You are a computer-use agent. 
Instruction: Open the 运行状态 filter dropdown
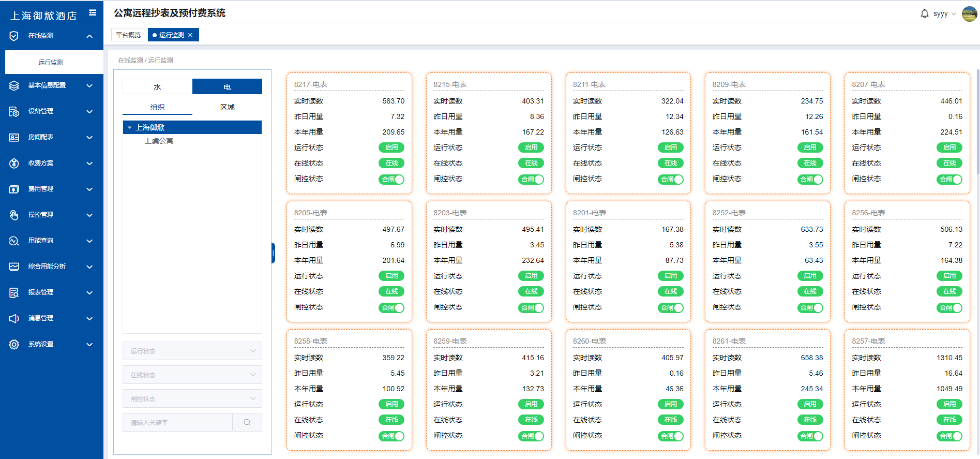pyautogui.click(x=192, y=351)
